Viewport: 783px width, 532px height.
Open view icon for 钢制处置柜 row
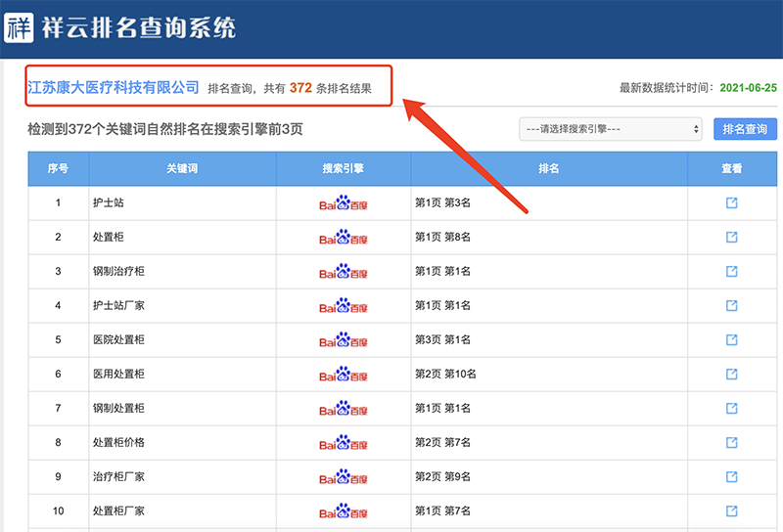[x=731, y=408]
